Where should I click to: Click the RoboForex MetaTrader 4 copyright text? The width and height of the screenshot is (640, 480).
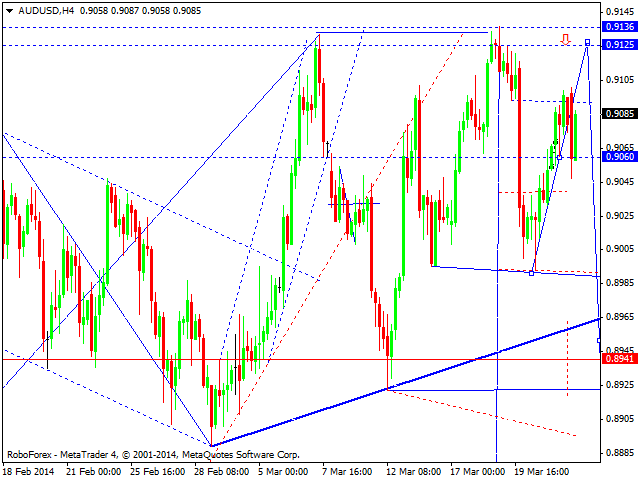(x=153, y=453)
